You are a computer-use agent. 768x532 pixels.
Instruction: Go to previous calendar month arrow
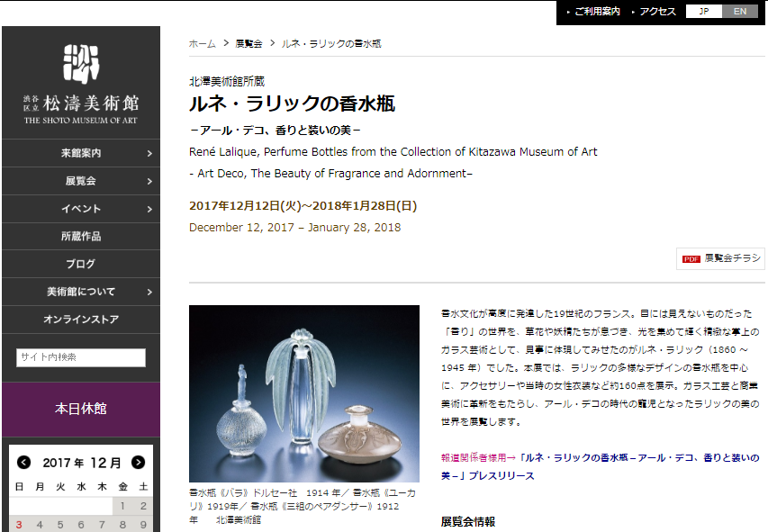click(x=23, y=463)
